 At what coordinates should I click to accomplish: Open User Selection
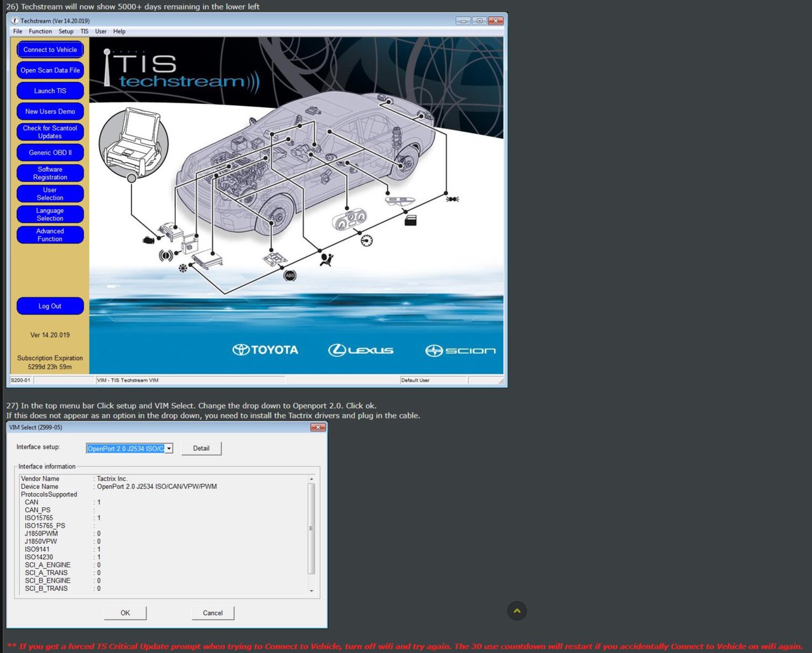(x=50, y=194)
